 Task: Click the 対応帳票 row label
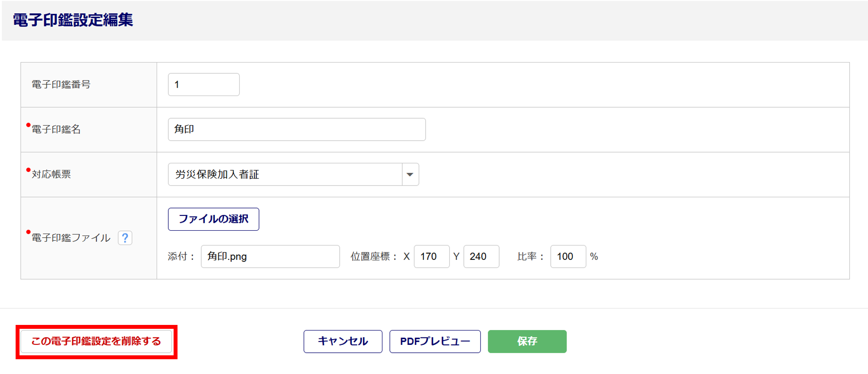51,175
